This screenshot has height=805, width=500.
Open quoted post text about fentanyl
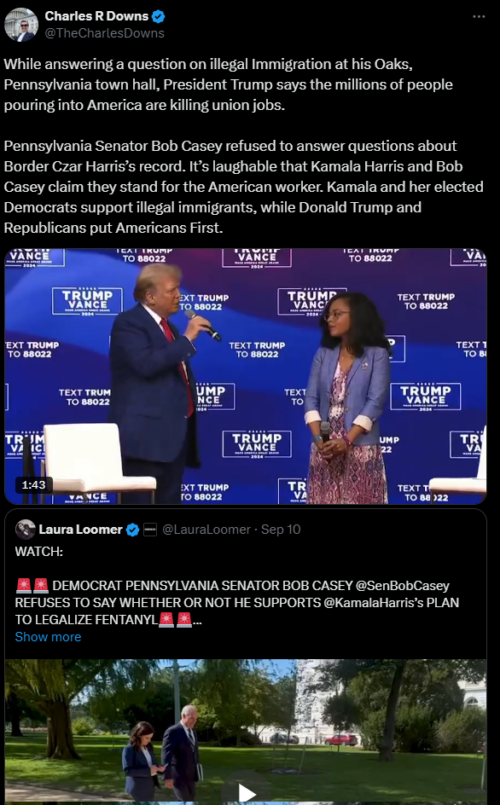(x=237, y=602)
